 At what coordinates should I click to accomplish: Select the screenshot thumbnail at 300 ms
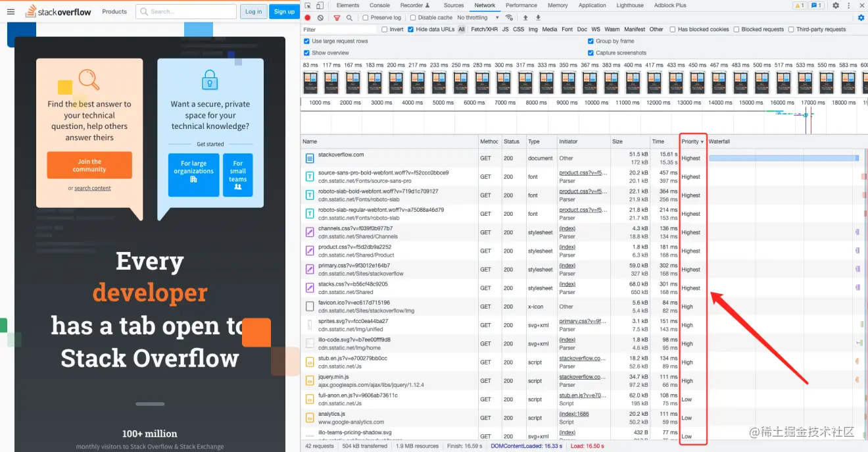(x=504, y=83)
